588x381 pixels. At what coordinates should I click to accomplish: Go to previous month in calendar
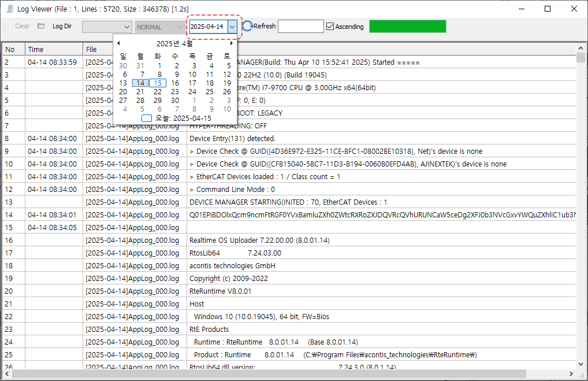pyautogui.click(x=118, y=43)
